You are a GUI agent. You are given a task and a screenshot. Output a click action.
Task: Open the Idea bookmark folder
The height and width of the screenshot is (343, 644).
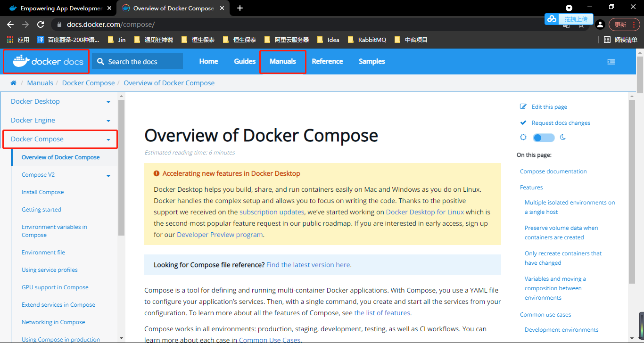[x=328, y=40]
